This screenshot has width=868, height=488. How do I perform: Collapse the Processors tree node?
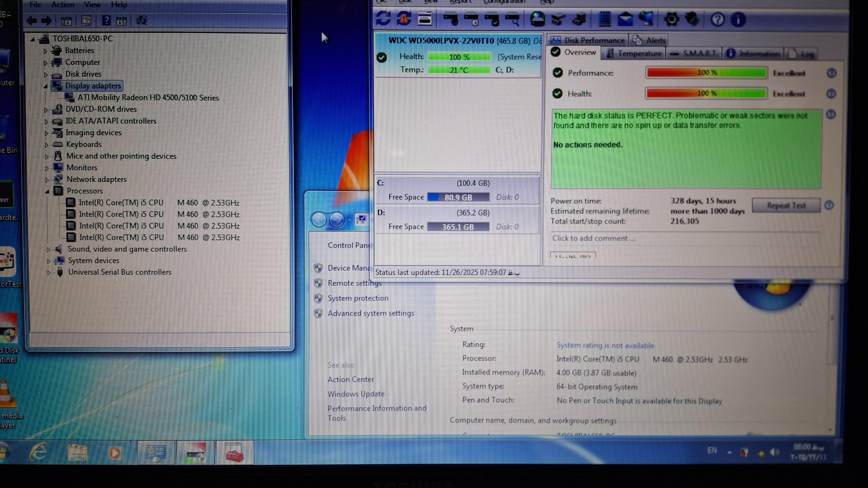[47, 191]
